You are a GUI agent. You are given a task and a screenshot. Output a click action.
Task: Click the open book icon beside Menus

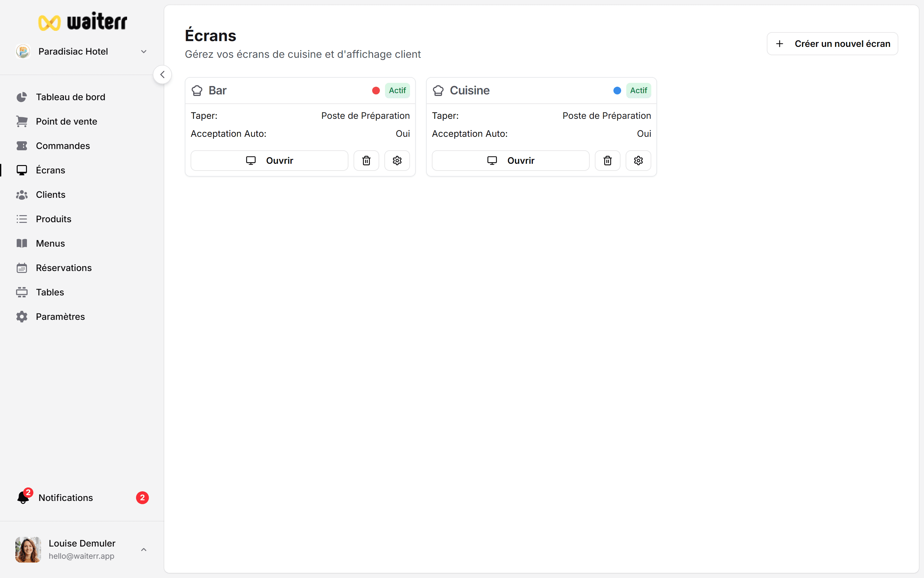point(22,244)
